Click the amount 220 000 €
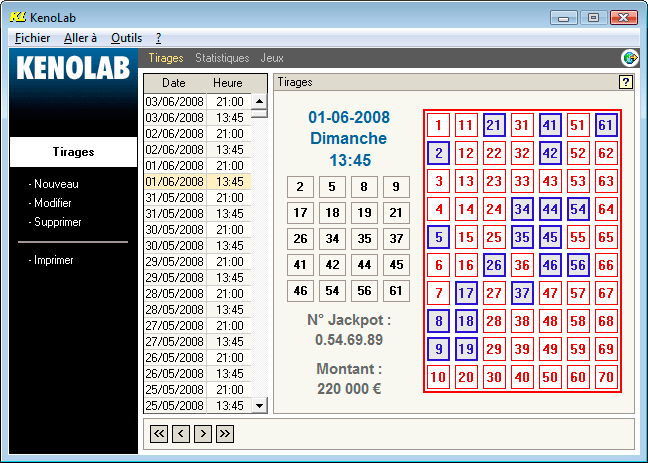Screen dimensions: 648x463 tap(349, 389)
